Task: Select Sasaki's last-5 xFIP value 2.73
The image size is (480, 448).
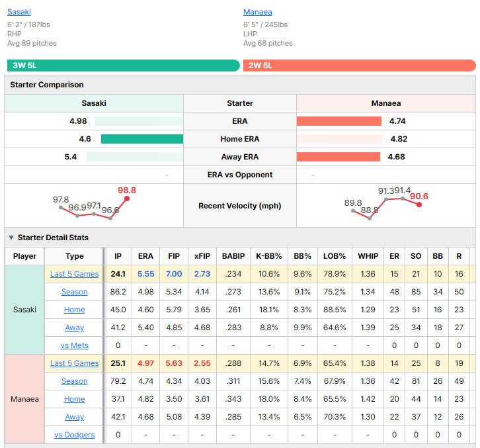Action: coord(202,274)
